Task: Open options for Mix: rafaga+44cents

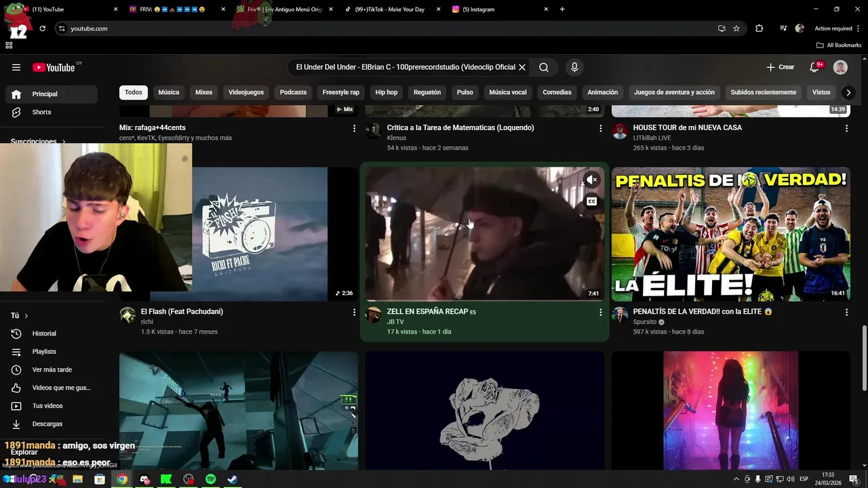Action: pyautogui.click(x=354, y=128)
